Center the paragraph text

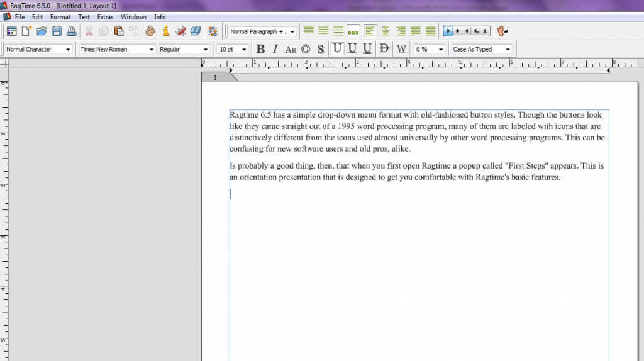(386, 31)
